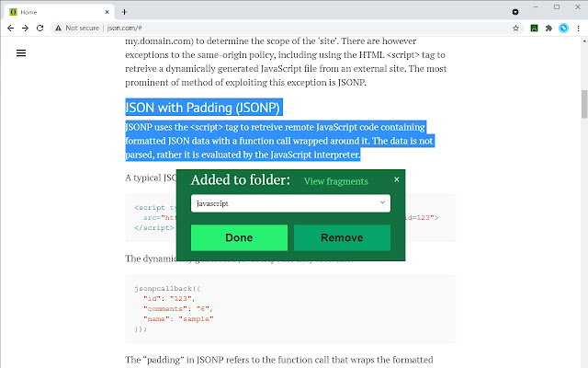
Task: Maximize the browser window
Action: pyautogui.click(x=557, y=7)
